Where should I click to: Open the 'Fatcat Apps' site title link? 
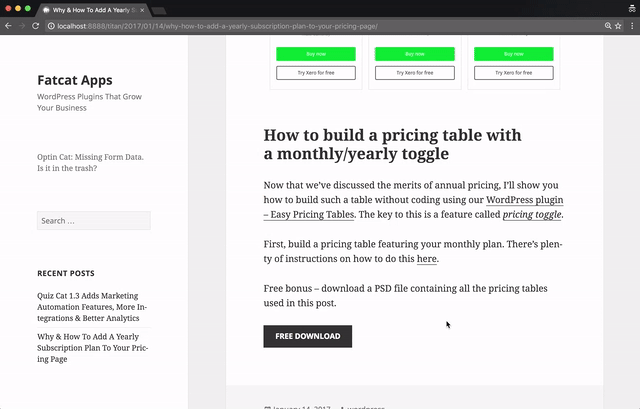[74, 80]
